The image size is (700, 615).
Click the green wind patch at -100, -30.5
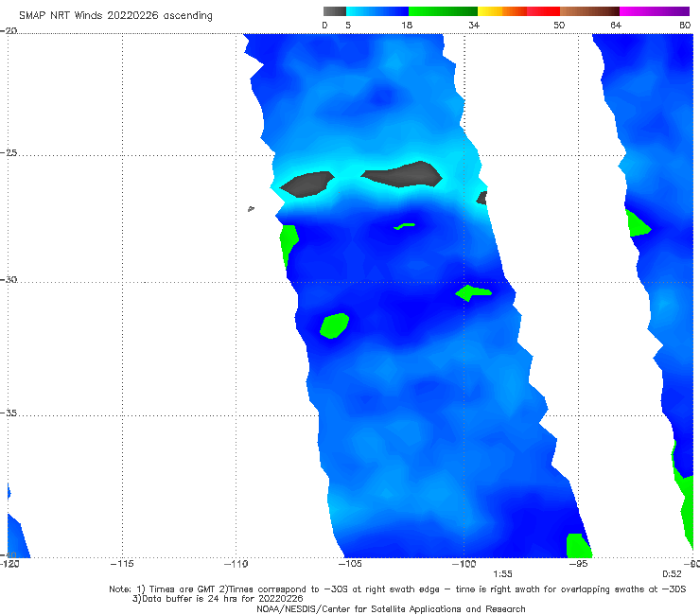click(x=473, y=293)
